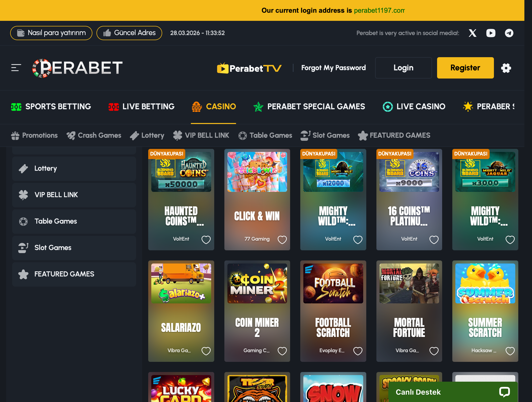Favorite the Click & Win game

(282, 239)
